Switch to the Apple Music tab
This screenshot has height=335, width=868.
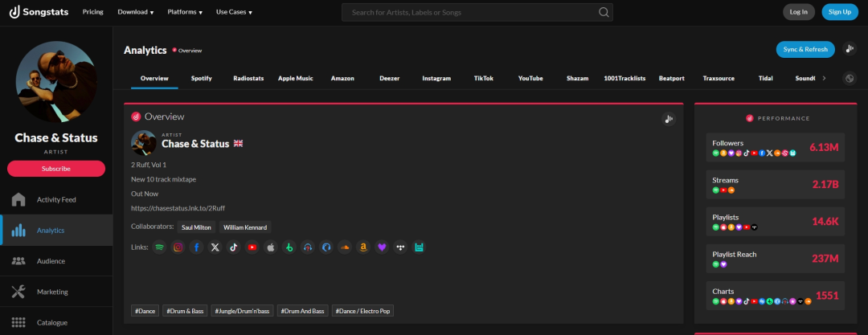point(296,78)
